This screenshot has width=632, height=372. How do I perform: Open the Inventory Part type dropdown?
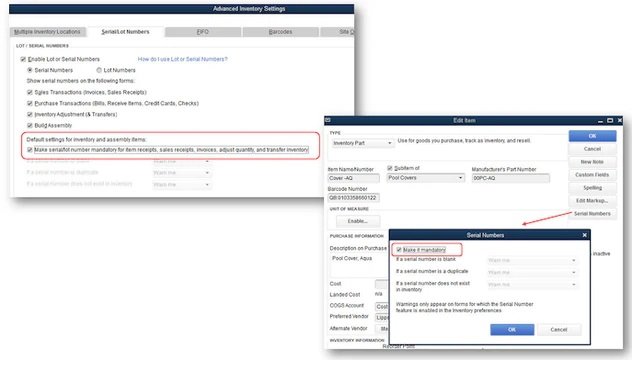click(362, 143)
